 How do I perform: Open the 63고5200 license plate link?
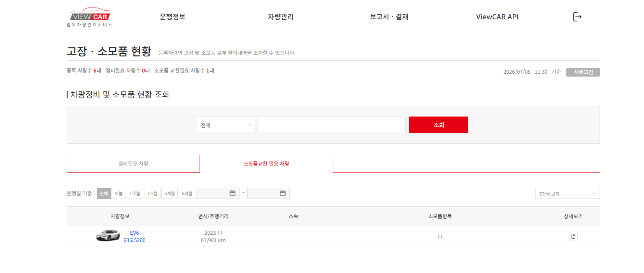[135, 240]
